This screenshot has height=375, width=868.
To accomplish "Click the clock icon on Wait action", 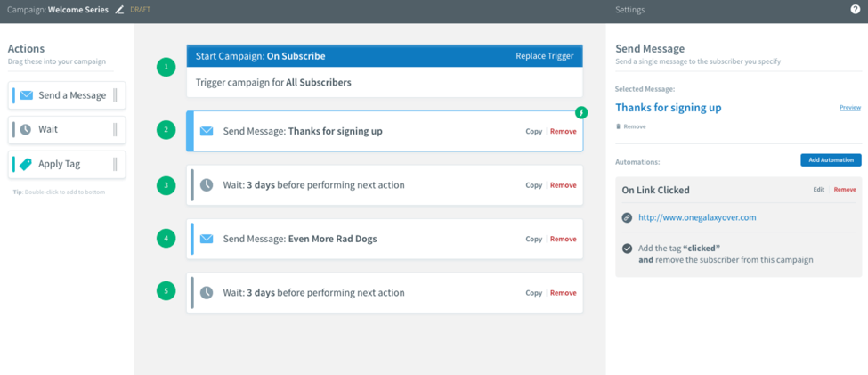I will click(26, 129).
